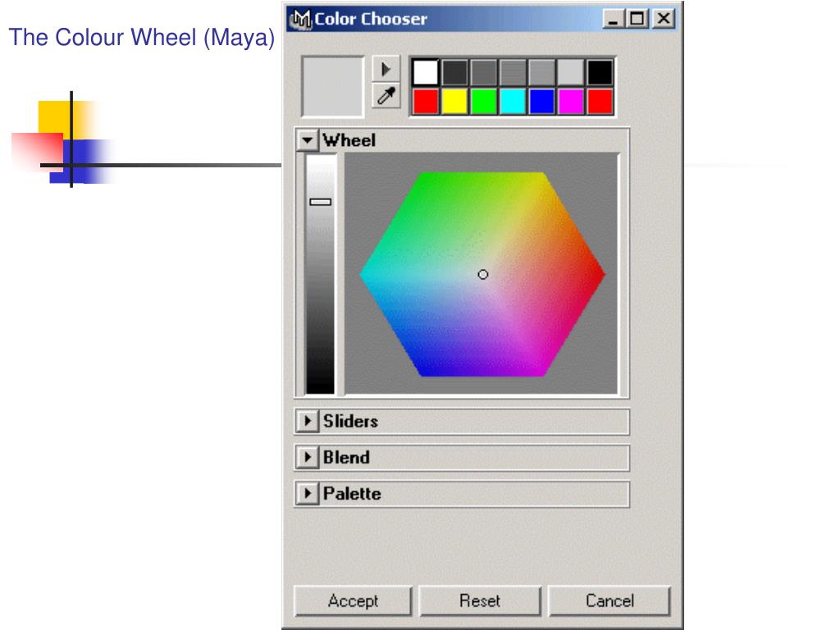
Task: Click the Blend section label
Action: 347,457
